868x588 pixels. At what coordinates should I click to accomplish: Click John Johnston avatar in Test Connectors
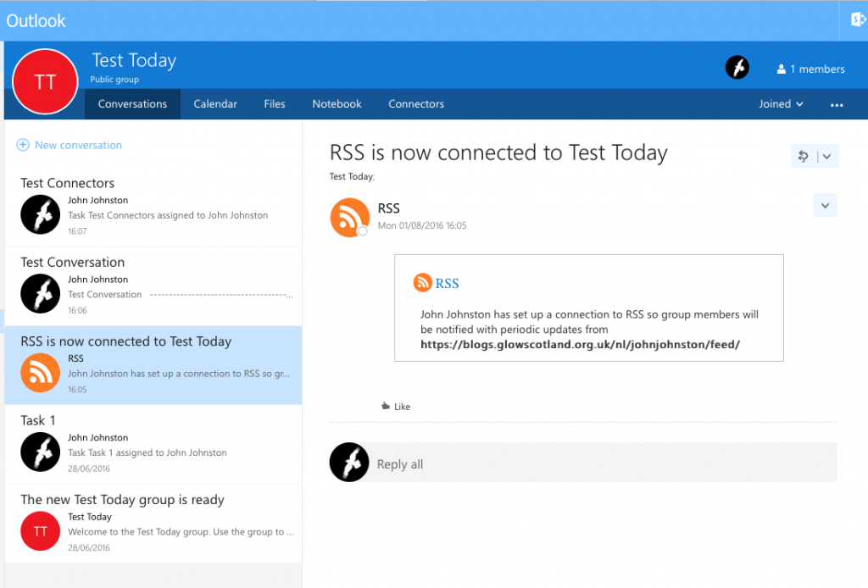point(41,214)
